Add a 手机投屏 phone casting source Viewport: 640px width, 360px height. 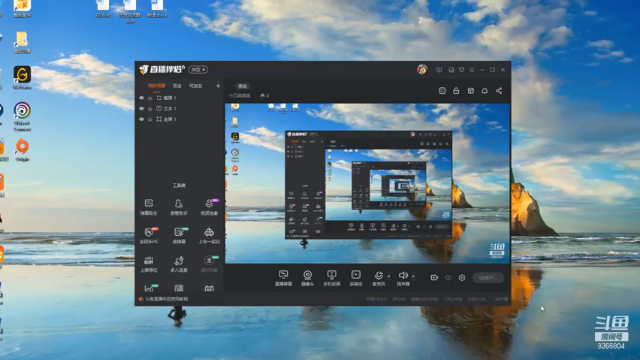tap(331, 278)
